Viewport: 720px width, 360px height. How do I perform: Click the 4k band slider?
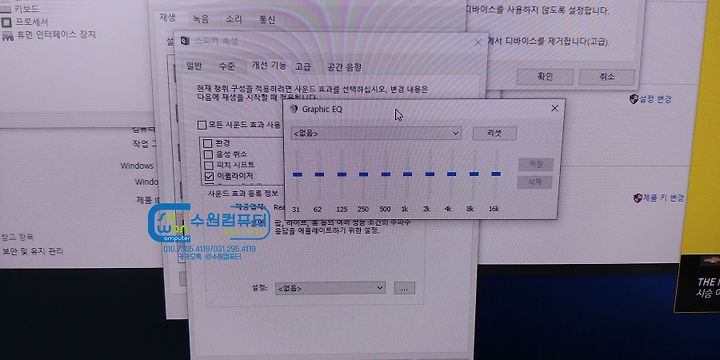point(452,174)
